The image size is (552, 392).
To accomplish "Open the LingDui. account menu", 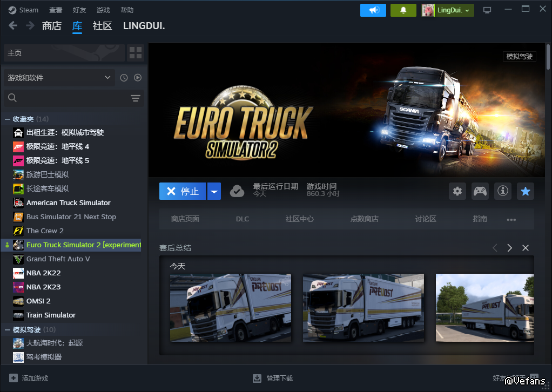I will click(x=448, y=10).
